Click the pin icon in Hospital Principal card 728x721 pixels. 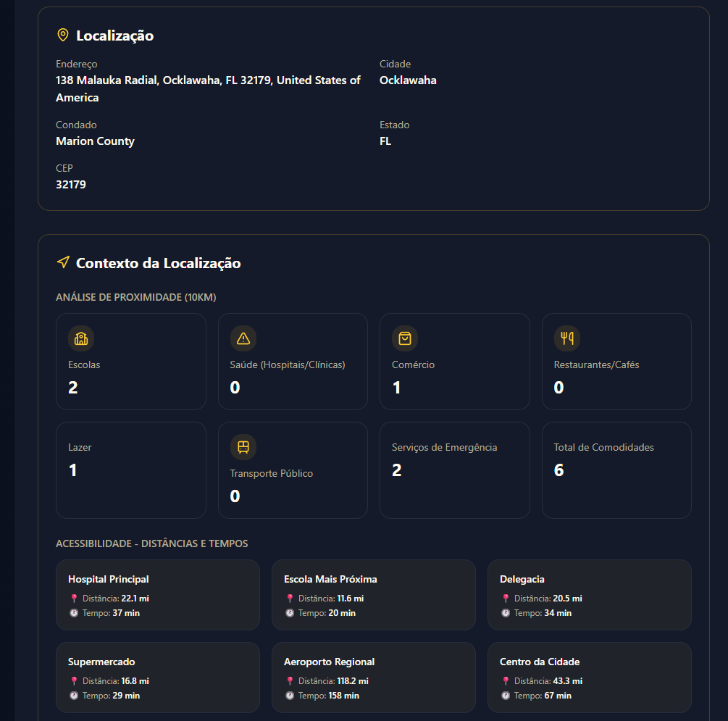point(74,599)
